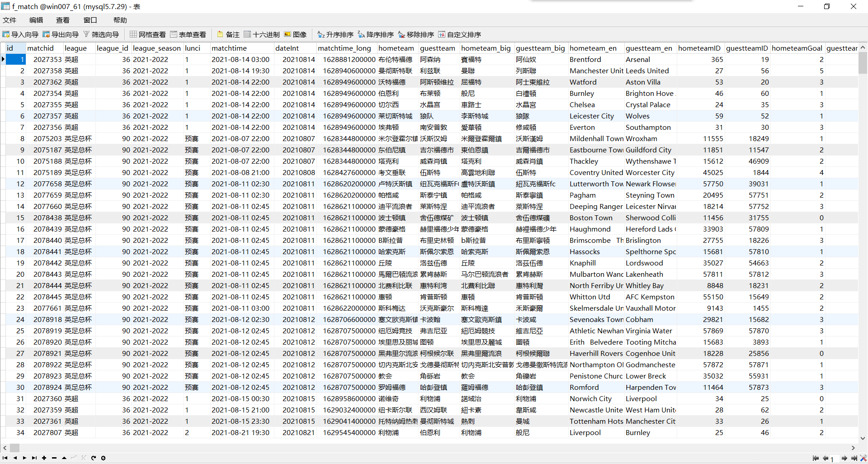This screenshot has width=868, height=464.
Task: Switch to 网格查看 grid view
Action: pyautogui.click(x=148, y=34)
